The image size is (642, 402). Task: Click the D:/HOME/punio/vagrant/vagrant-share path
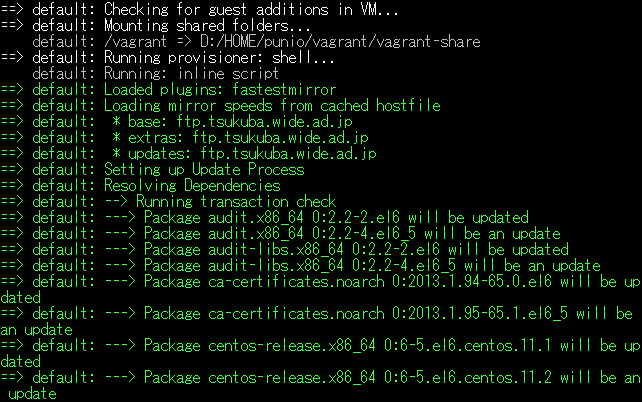coord(340,41)
